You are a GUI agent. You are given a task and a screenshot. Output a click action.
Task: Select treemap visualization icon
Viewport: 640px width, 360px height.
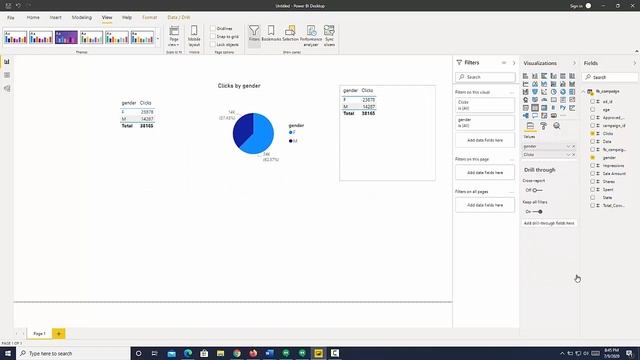pyautogui.click(x=572, y=92)
